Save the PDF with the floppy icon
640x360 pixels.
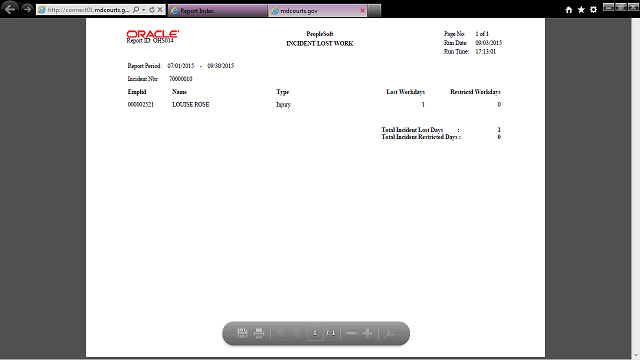click(242, 333)
